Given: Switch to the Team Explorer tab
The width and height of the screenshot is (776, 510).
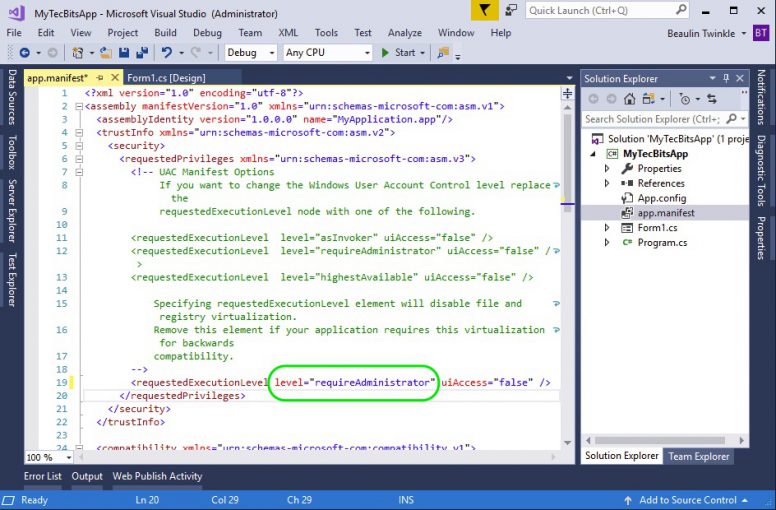Looking at the screenshot, I should point(698,456).
